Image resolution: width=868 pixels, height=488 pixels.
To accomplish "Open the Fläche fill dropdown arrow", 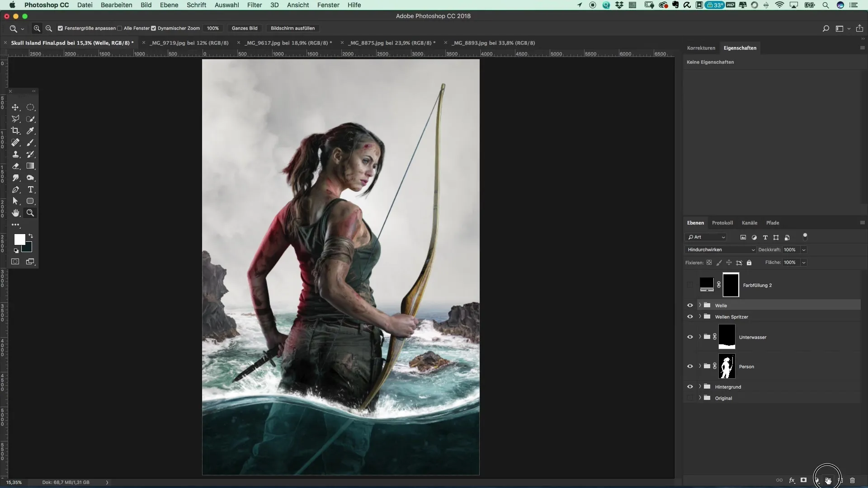I will pyautogui.click(x=804, y=263).
